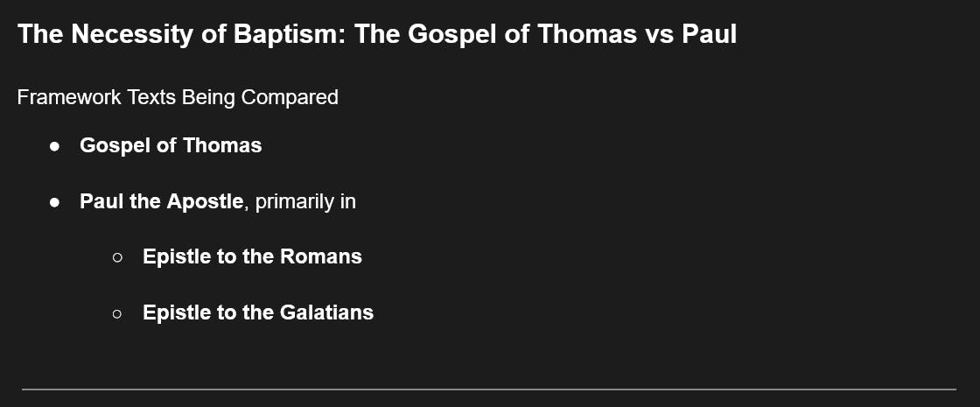Click the phrase "primarily in"
Screen dimensions: 980x407
coord(305,202)
